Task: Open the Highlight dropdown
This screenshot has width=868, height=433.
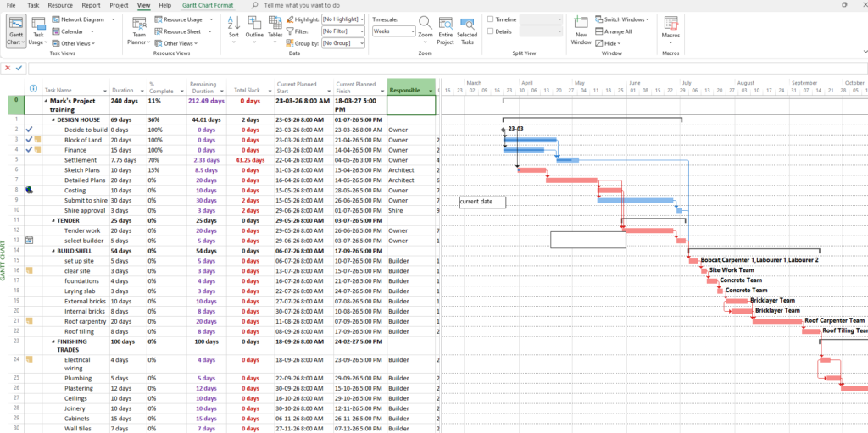Action: 343,19
